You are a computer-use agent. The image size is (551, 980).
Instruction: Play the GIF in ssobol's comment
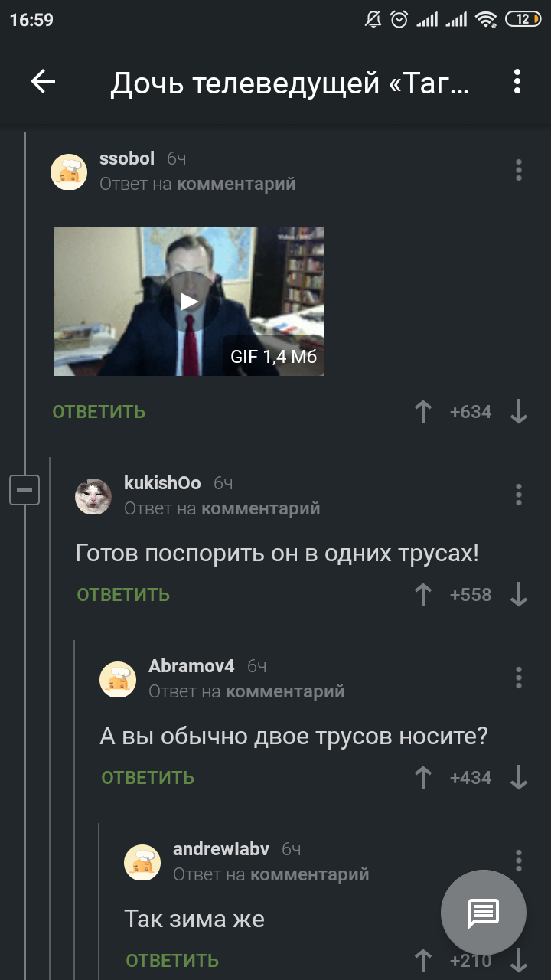189,302
